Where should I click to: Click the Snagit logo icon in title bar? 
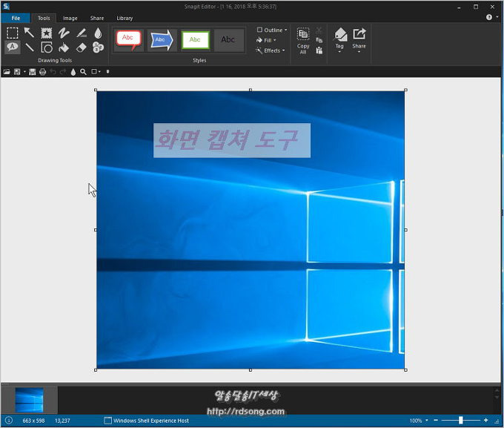coord(6,6)
